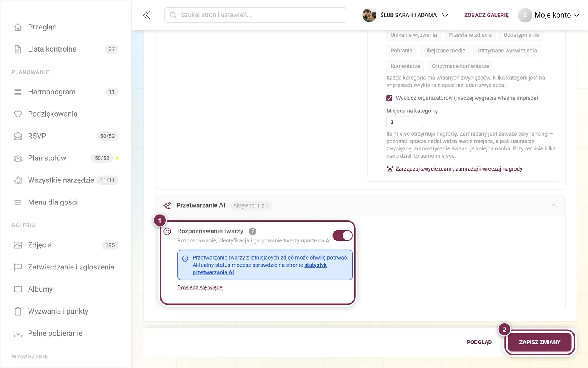Open Zarządzaj zwycięzcami, zamrażaj i wręczaj nagrody
The height and width of the screenshot is (368, 588).
point(454,169)
